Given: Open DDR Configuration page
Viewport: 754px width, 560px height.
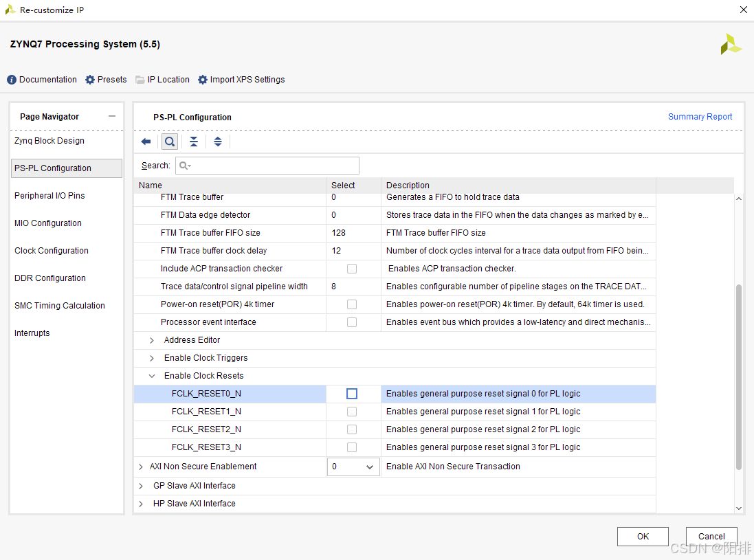Looking at the screenshot, I should 50,278.
